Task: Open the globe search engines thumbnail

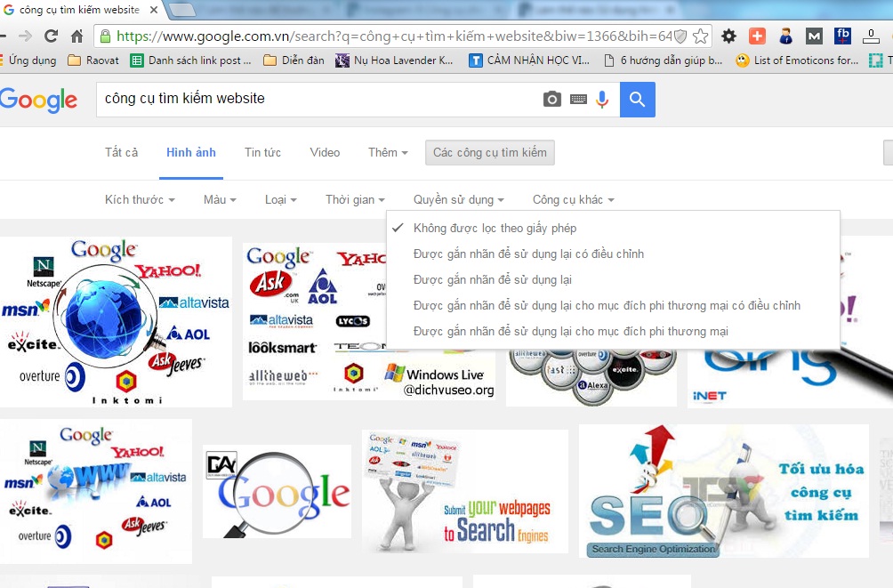Action: pyautogui.click(x=116, y=322)
